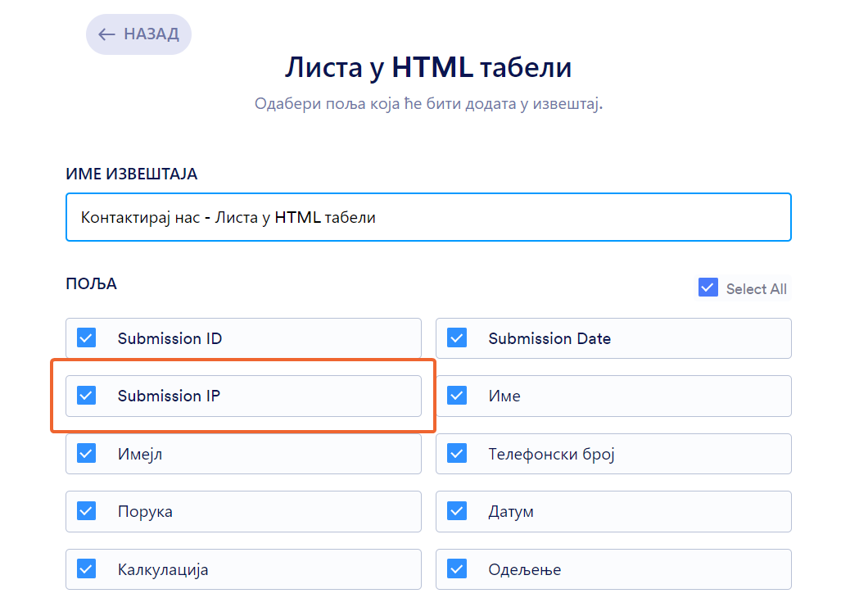Screen dimensions: 859x616
Task: Uncheck the Submission Date checkbox
Action: (x=457, y=338)
